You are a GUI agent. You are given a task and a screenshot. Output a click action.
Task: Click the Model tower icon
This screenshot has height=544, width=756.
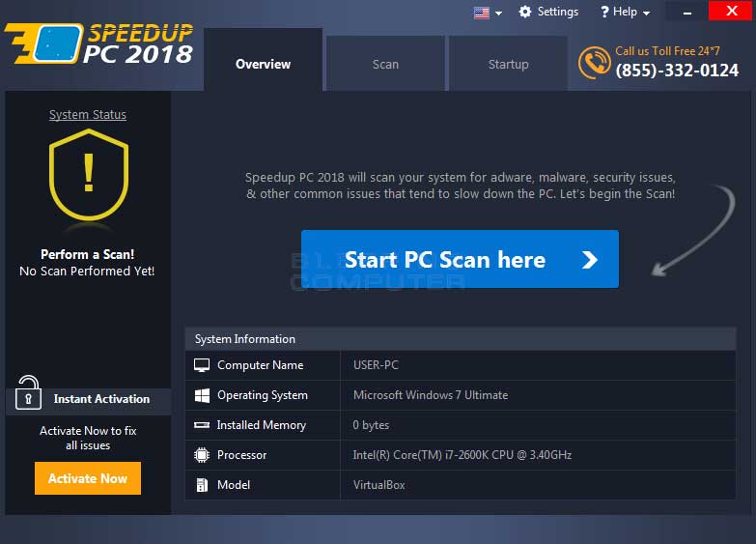coord(202,485)
